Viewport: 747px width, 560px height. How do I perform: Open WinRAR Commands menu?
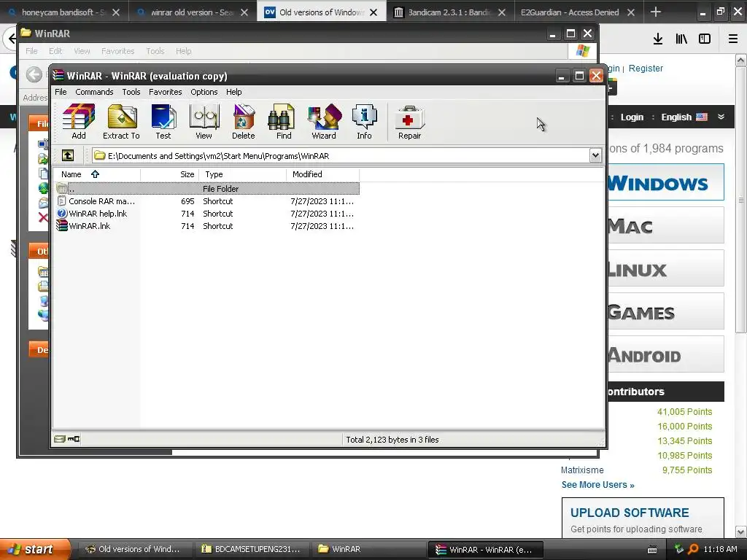[94, 92]
